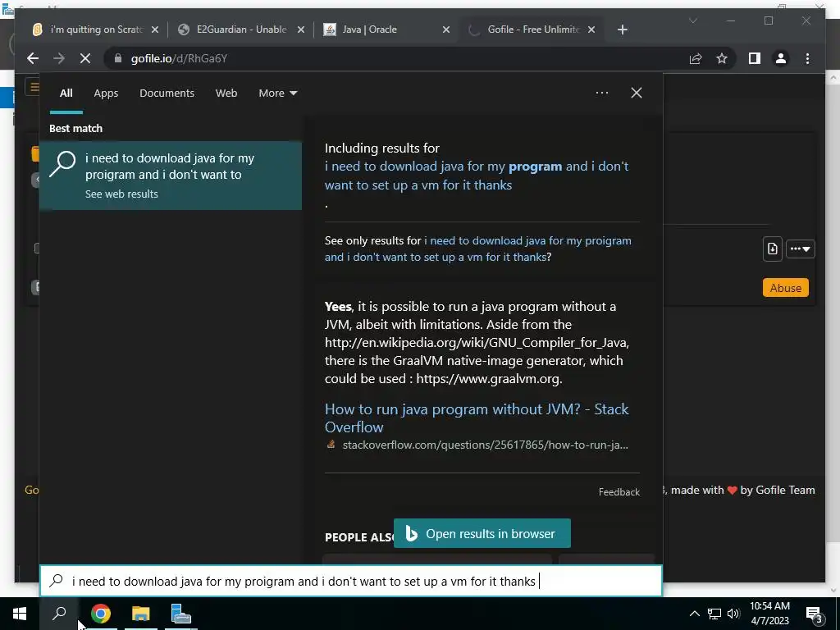
Task: Select the All search filter
Action: point(66,94)
